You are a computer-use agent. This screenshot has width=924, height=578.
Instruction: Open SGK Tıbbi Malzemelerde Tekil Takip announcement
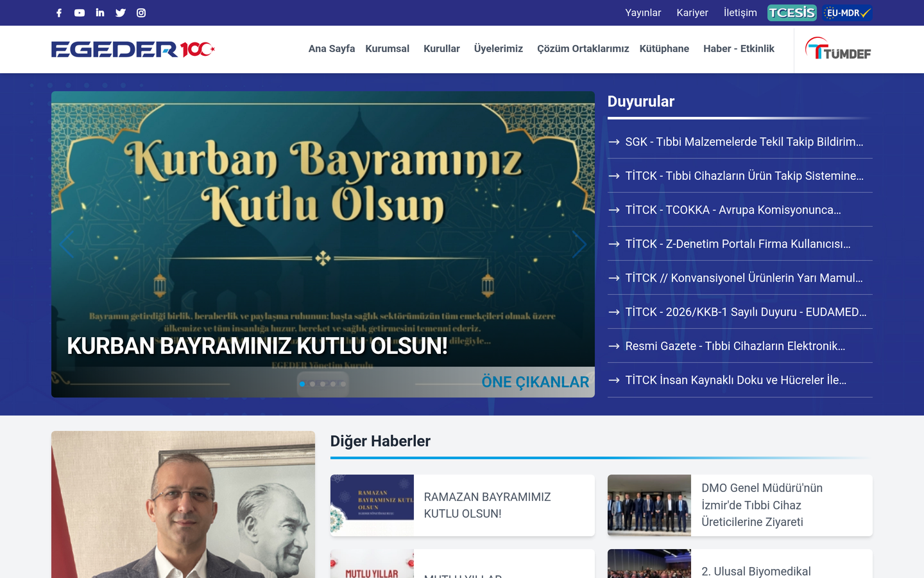[740, 142]
